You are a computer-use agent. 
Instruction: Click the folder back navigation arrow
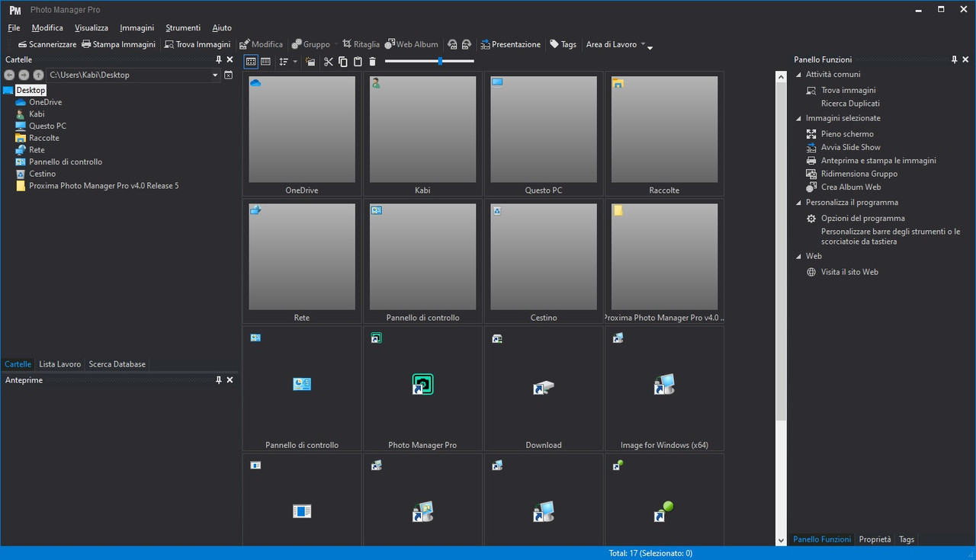[9, 75]
